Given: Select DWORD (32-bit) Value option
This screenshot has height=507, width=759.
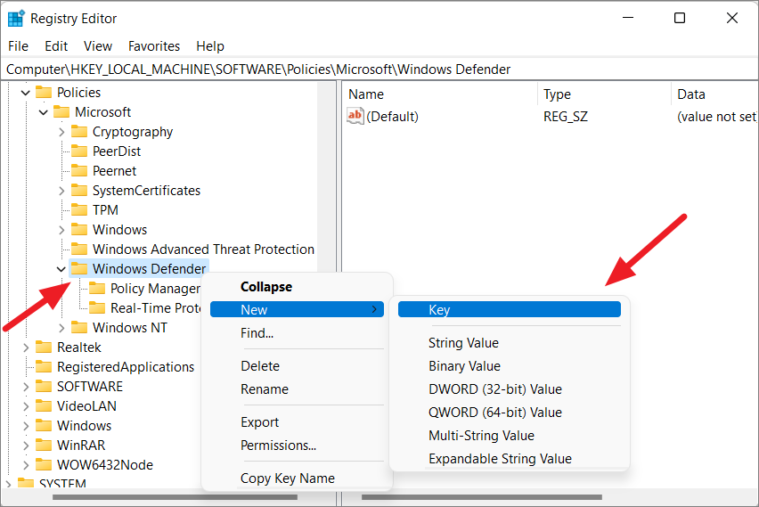Looking at the screenshot, I should (x=509, y=389).
